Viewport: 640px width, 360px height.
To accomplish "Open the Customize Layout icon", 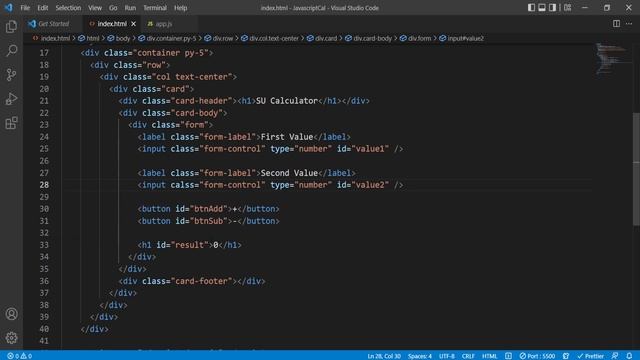I will 567,8.
